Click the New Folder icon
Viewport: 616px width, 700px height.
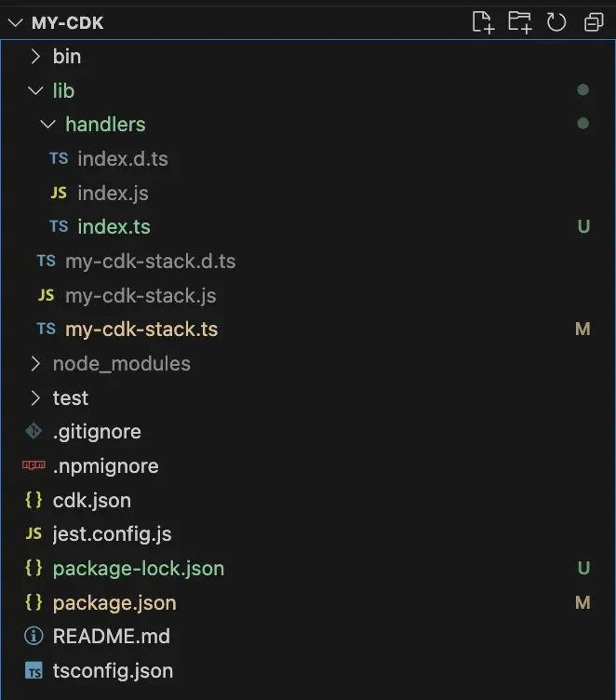(519, 22)
